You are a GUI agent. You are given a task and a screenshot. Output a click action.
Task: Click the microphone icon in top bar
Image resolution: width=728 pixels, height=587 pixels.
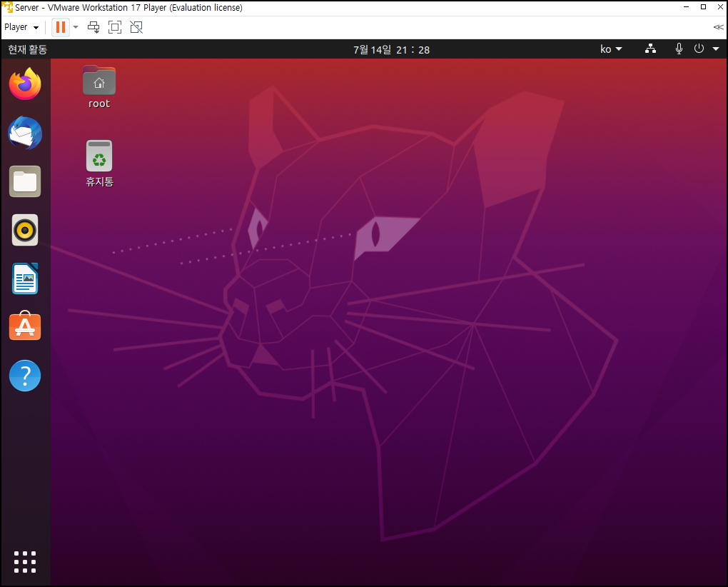[679, 49]
